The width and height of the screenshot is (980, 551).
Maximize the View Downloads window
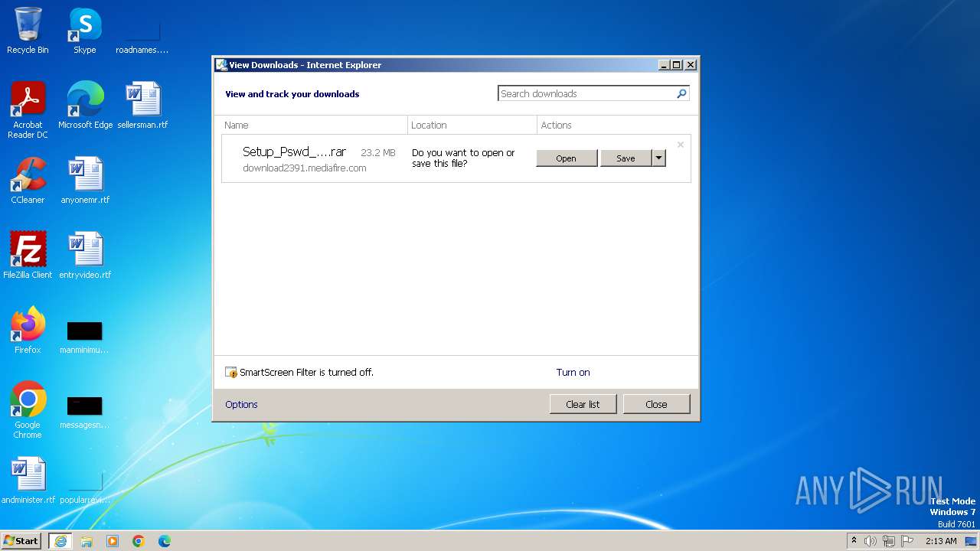coord(677,65)
